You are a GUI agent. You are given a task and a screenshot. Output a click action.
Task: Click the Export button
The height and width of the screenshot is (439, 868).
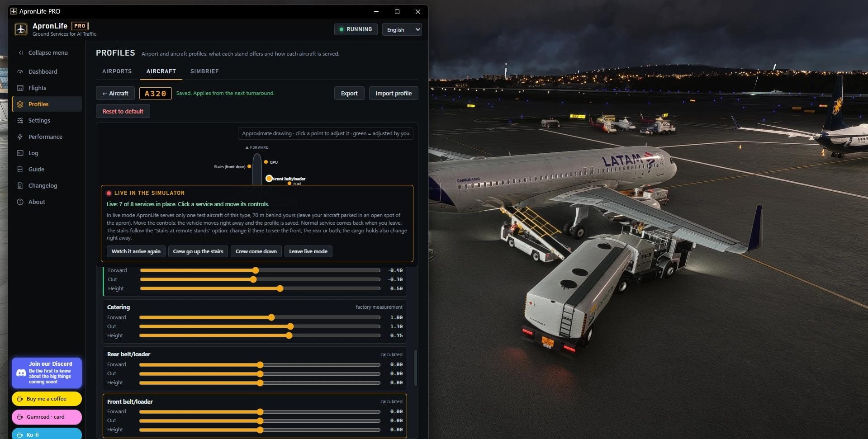point(349,93)
